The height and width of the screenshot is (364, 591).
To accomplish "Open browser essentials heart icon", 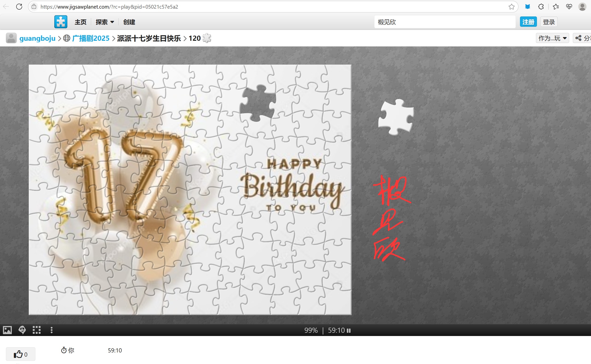I will (x=569, y=7).
